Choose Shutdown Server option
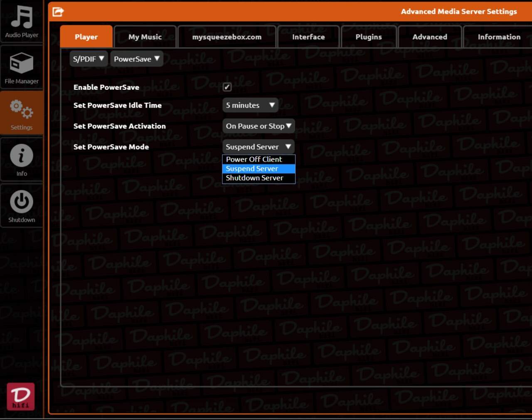 (x=259, y=178)
